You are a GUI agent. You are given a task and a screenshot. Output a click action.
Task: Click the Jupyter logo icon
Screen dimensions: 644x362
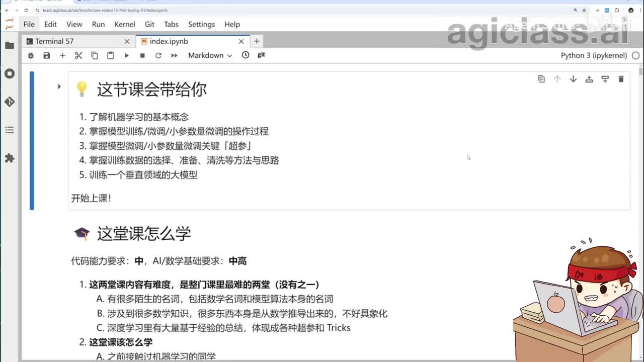[x=10, y=24]
